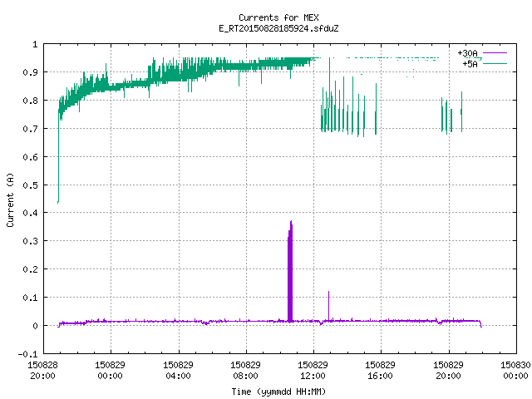The image size is (532, 399).
Task: Click the green +5A legend line sample
Action: pyautogui.click(x=495, y=63)
